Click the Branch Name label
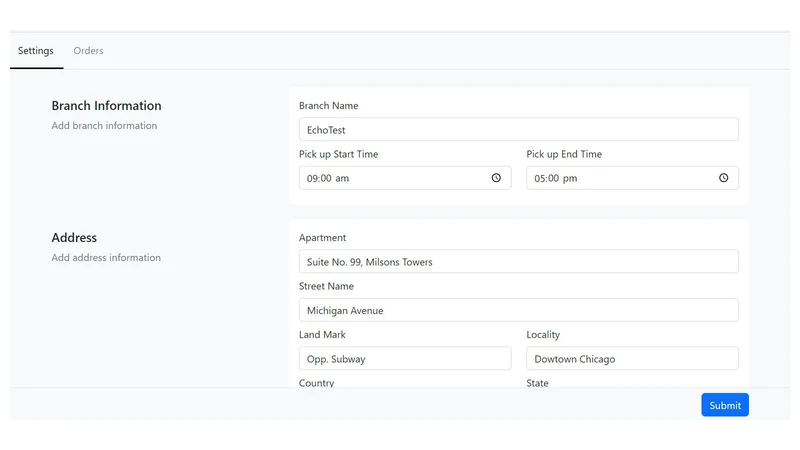Screen dimensions: 800x450 click(329, 106)
